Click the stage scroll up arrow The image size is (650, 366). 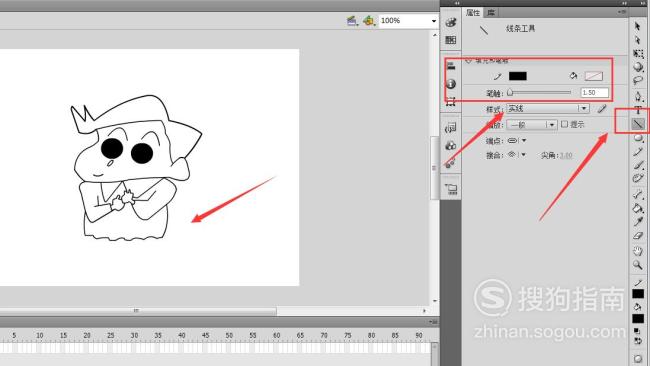tap(434, 35)
